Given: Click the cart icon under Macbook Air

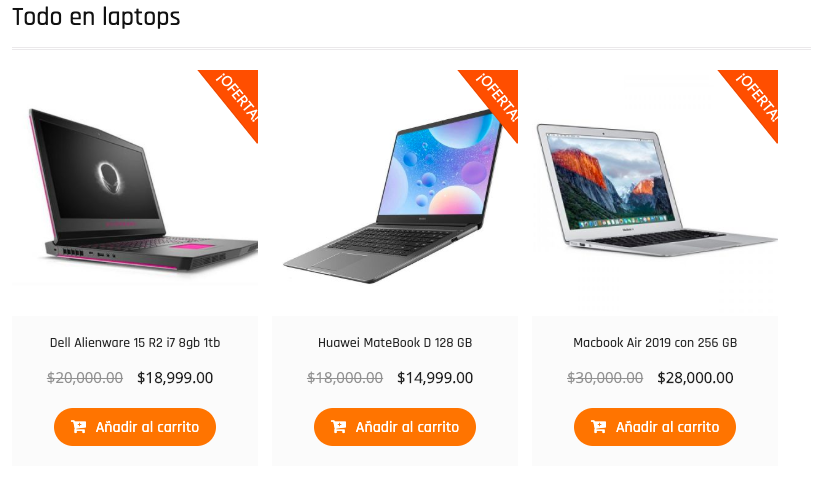Looking at the screenshot, I should coord(599,427).
